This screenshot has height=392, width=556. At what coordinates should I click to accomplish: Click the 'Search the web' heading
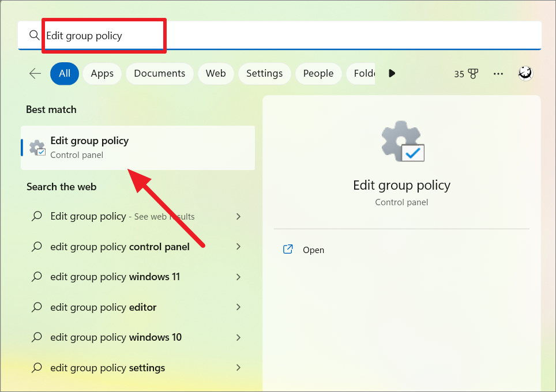point(61,187)
